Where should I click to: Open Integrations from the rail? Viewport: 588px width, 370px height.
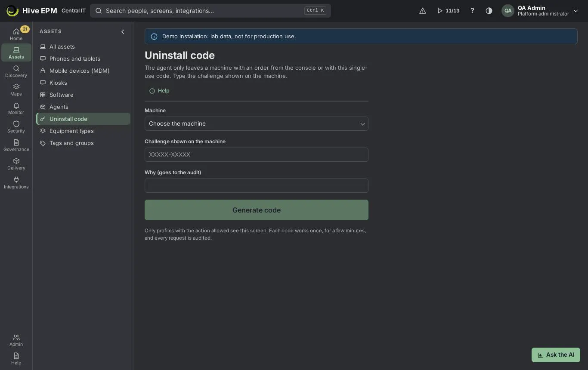click(x=16, y=182)
